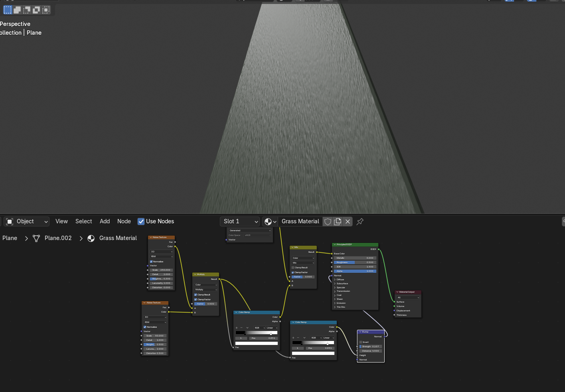Image resolution: width=565 pixels, height=392 pixels.
Task: Click the Extend selection mode icon
Action: coord(17,10)
